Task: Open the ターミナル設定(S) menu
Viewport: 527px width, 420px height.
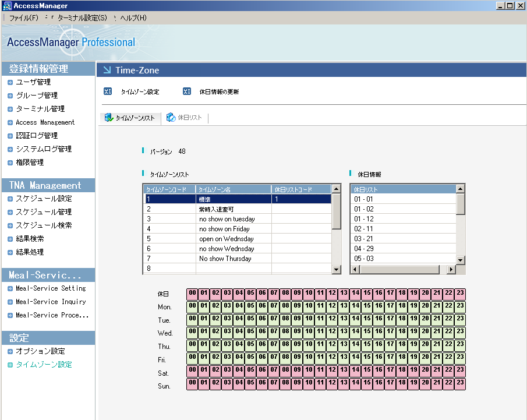Action: point(82,18)
